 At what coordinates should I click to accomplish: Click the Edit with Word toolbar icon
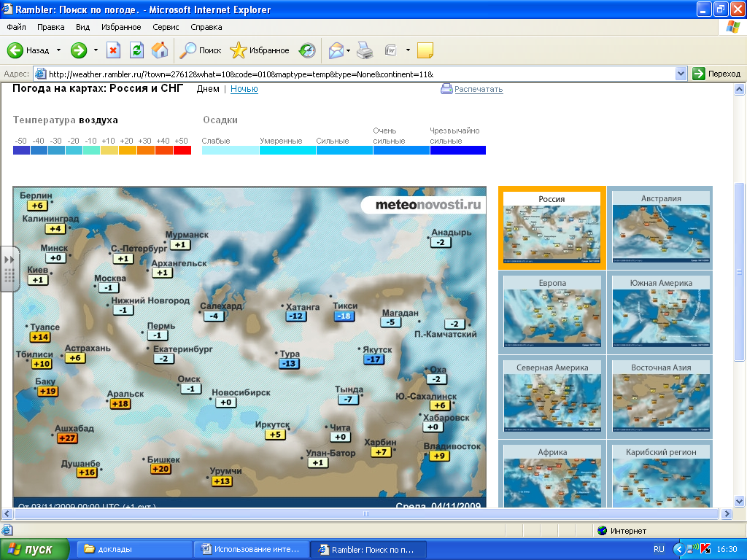coord(391,50)
